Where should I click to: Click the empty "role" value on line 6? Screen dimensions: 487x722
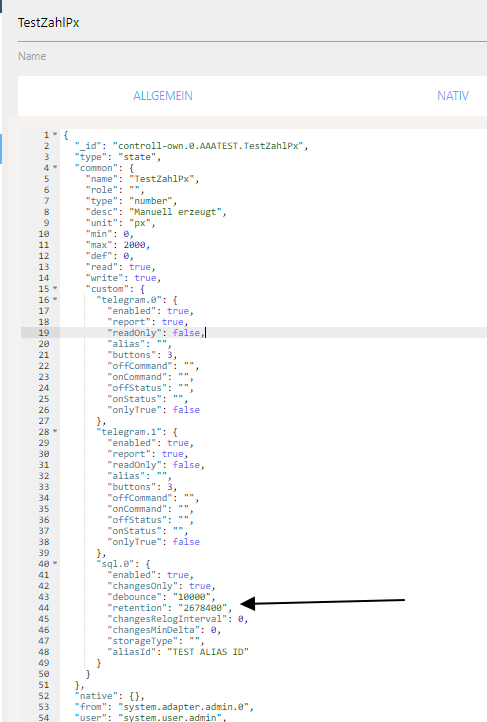134,190
